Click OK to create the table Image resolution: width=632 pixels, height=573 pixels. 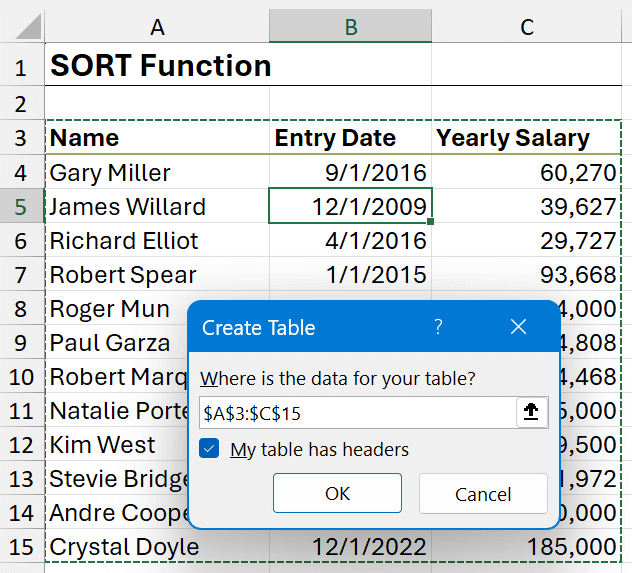[x=337, y=493]
